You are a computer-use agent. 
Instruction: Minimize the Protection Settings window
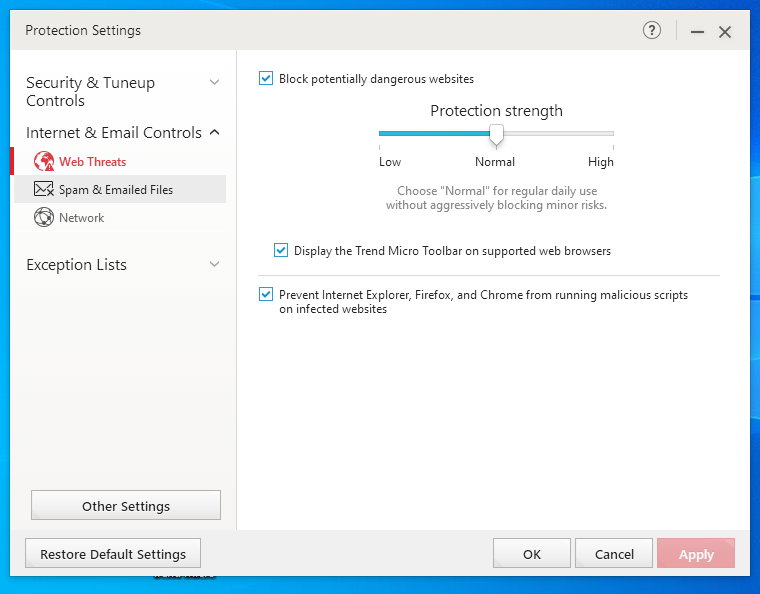(x=697, y=32)
